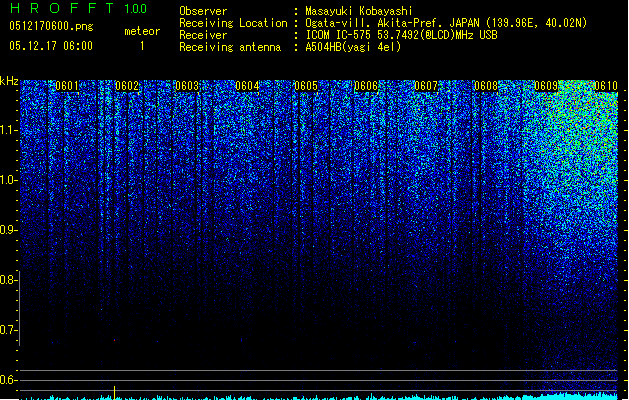Image resolution: width=629 pixels, height=400 pixels.
Task: Click the 1.1 kHz axis label
Action: point(9,130)
